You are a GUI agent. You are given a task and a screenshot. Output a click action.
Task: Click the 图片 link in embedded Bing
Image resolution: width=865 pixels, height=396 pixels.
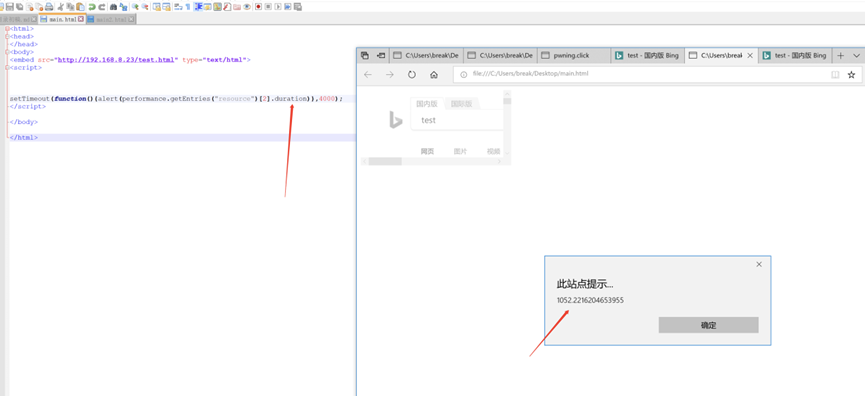[460, 151]
